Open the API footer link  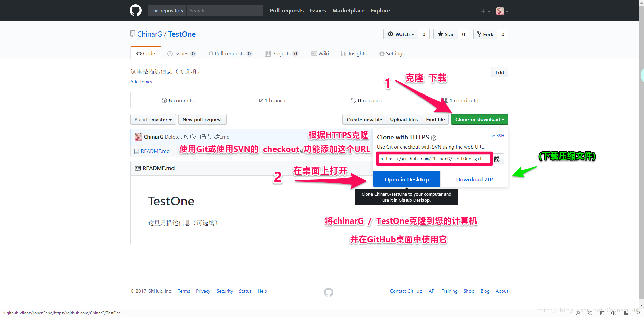click(x=432, y=291)
